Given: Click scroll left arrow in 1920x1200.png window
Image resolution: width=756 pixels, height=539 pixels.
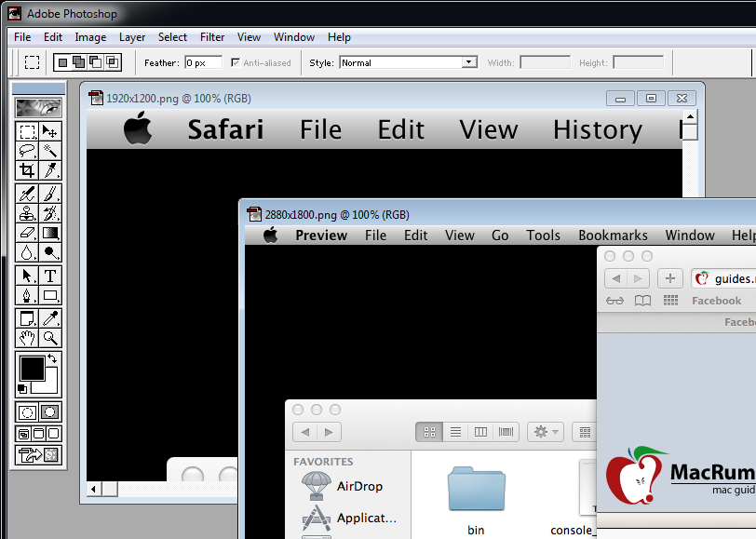Looking at the screenshot, I should tap(93, 489).
